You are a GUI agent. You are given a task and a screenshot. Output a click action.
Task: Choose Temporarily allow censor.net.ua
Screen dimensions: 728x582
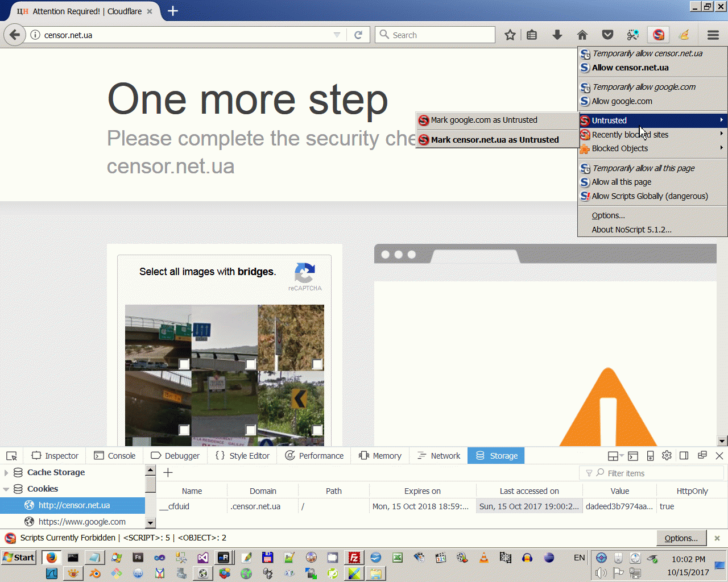coord(652,53)
